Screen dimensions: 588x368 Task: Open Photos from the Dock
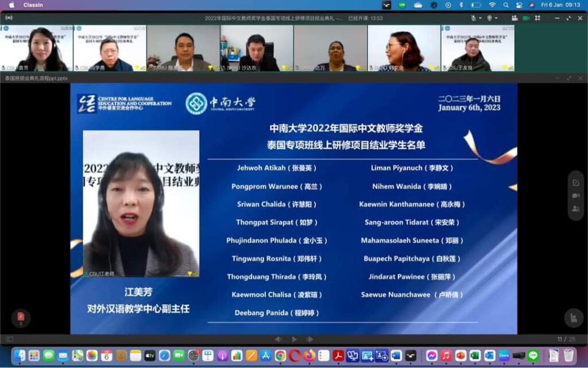pyautogui.click(x=92, y=355)
